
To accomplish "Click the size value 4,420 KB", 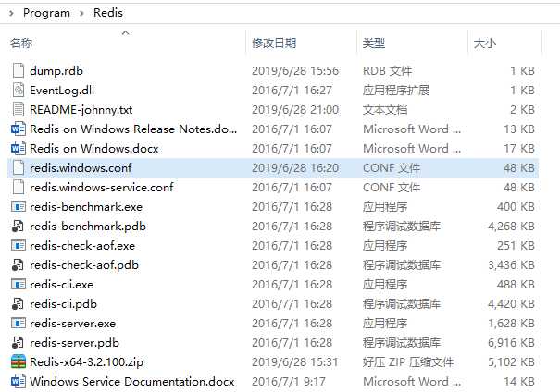I will pos(512,304).
